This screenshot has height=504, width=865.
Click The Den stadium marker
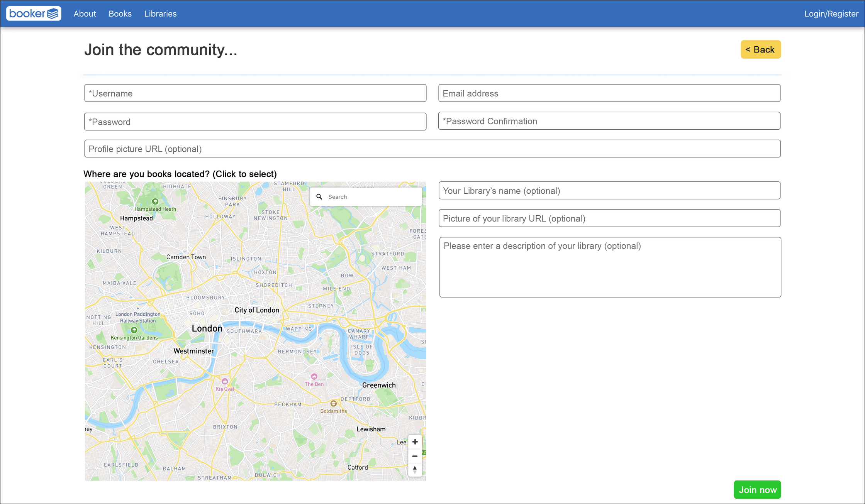pyautogui.click(x=314, y=377)
